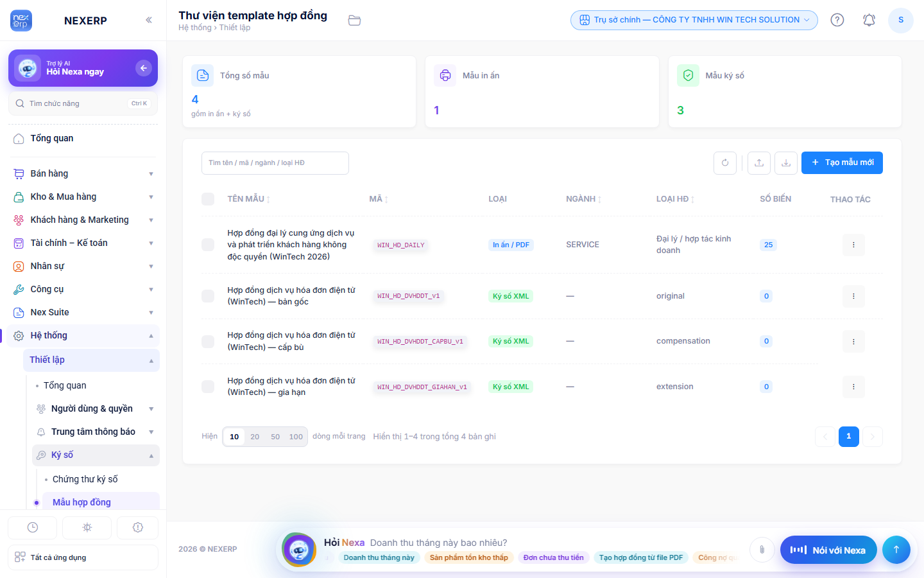Set page size to 20 rows

click(x=255, y=437)
